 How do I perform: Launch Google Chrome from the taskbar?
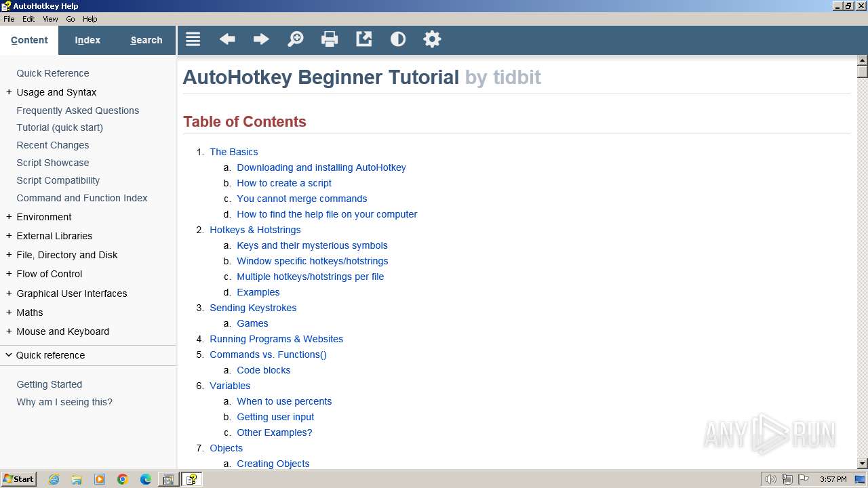[123, 479]
